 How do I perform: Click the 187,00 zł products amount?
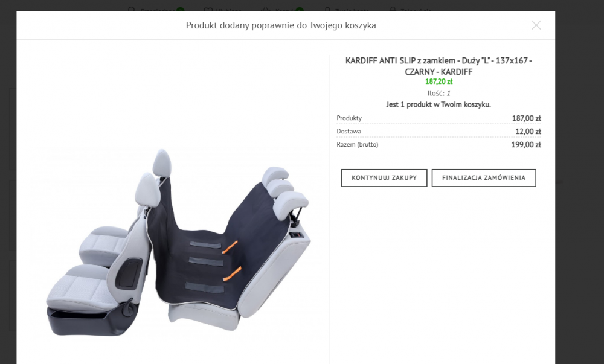(526, 118)
